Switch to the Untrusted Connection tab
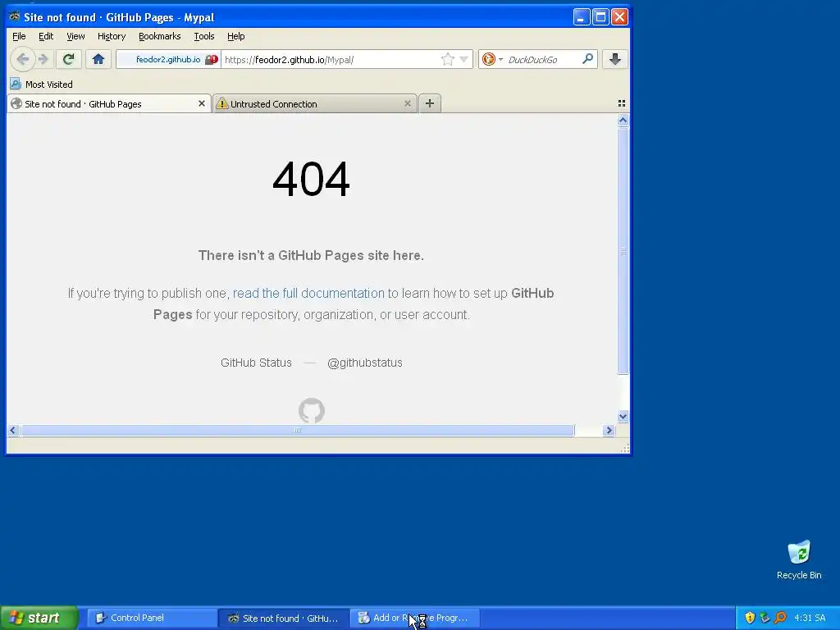 315,104
